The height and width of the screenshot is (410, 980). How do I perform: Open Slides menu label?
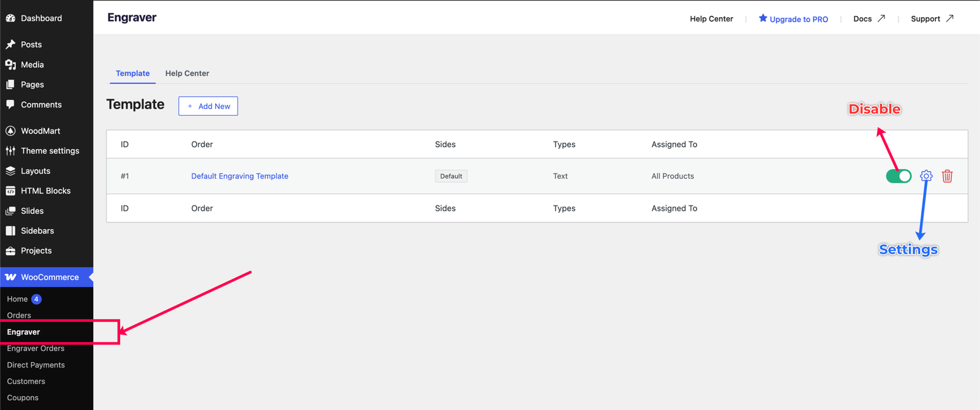[32, 211]
